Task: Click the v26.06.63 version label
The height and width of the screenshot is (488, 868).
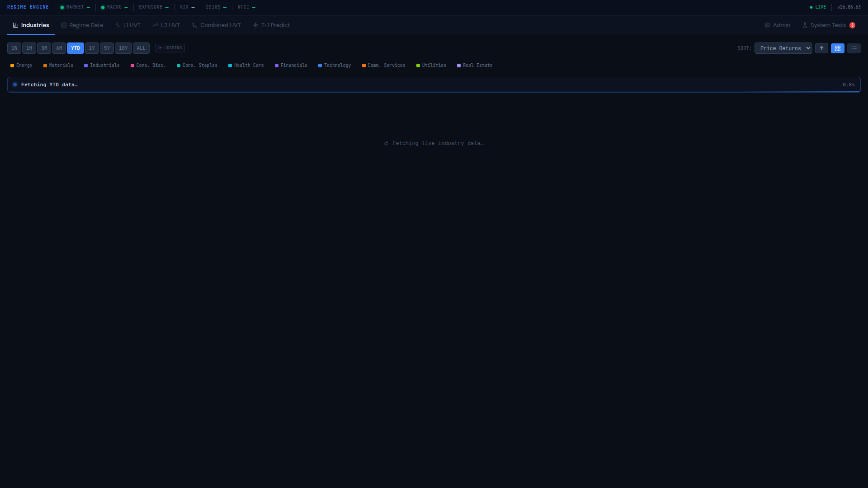Action: click(849, 7)
